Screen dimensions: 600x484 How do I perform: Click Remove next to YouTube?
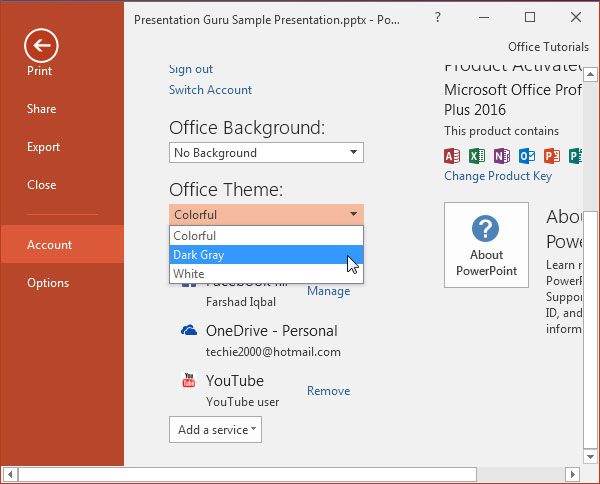pos(328,391)
